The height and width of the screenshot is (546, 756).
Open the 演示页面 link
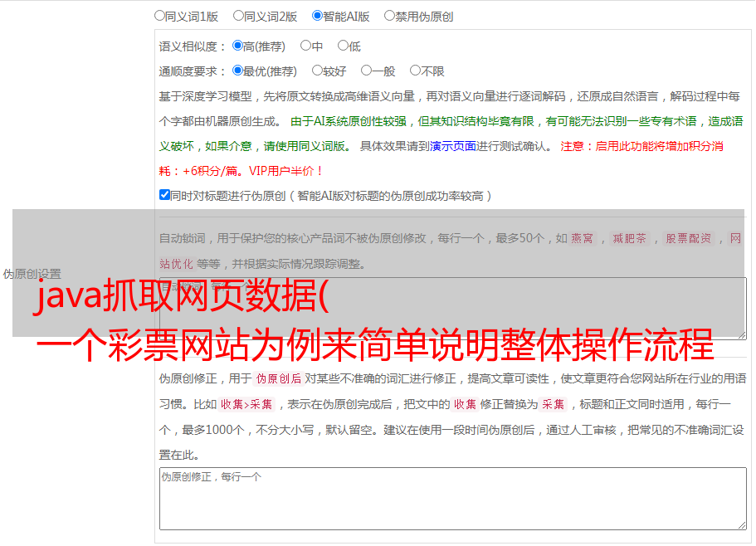pos(453,146)
